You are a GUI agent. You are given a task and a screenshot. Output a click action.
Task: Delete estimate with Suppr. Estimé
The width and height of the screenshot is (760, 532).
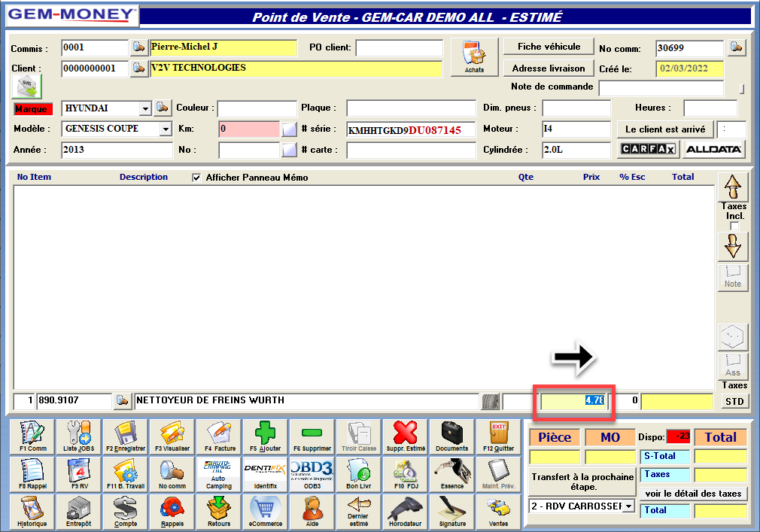click(406, 436)
